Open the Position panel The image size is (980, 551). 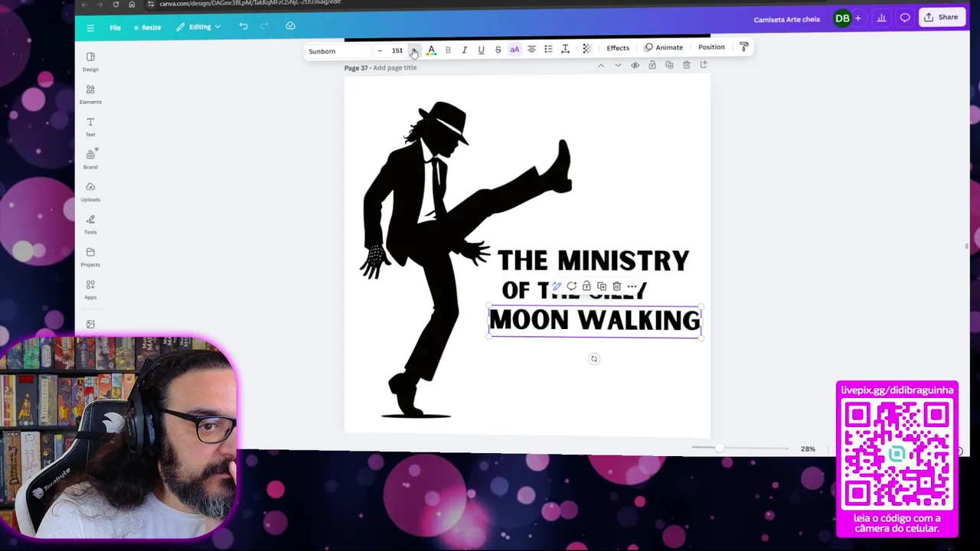[x=711, y=47]
